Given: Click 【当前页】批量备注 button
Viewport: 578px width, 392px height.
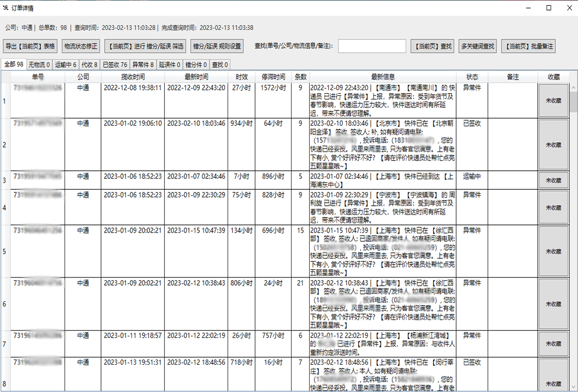Looking at the screenshot, I should click(528, 46).
